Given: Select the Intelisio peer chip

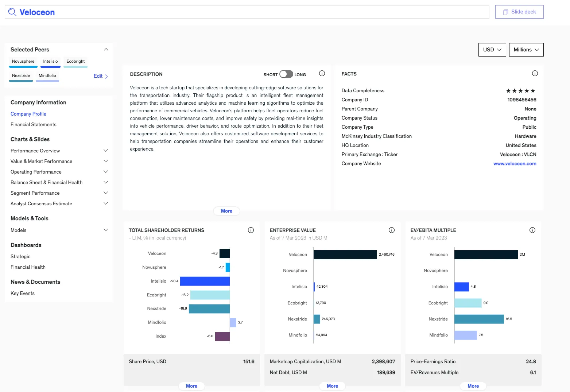Looking at the screenshot, I should pos(50,61).
